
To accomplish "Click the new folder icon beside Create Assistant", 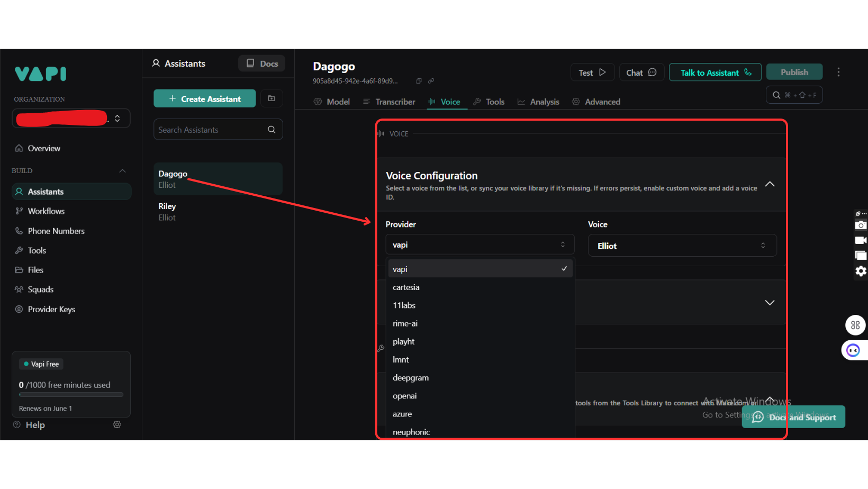I will click(x=272, y=98).
